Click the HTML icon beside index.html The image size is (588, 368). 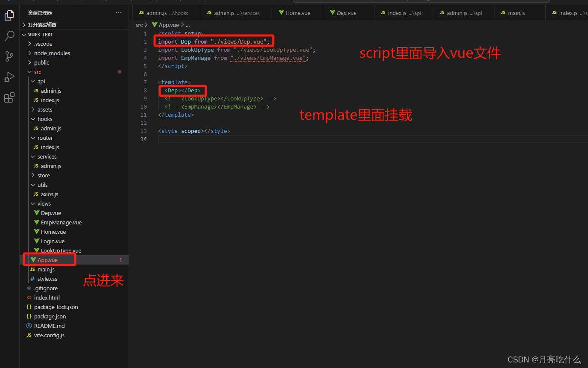[x=29, y=297]
